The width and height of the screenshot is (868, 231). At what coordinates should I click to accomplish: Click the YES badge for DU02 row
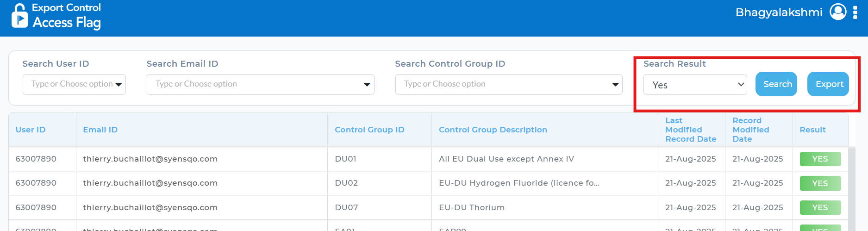[x=820, y=183]
